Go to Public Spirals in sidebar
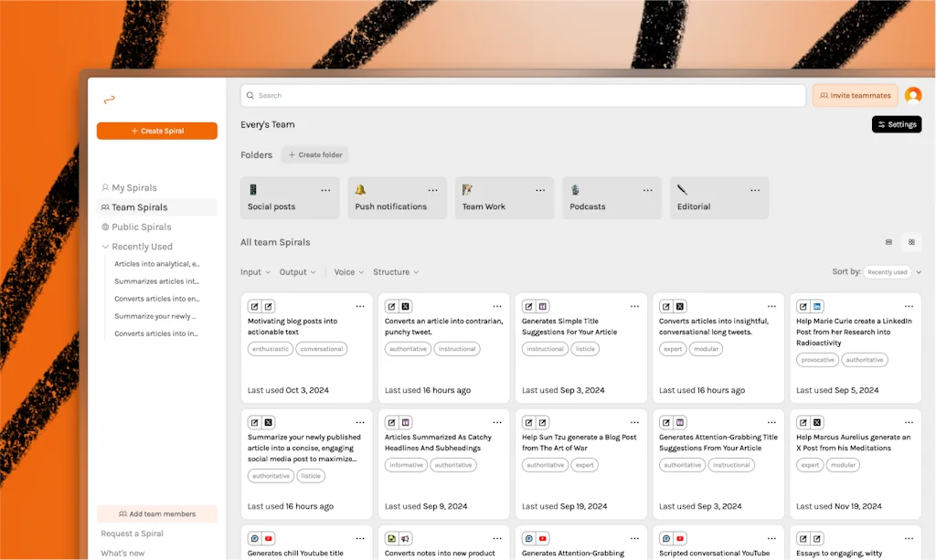 (141, 227)
